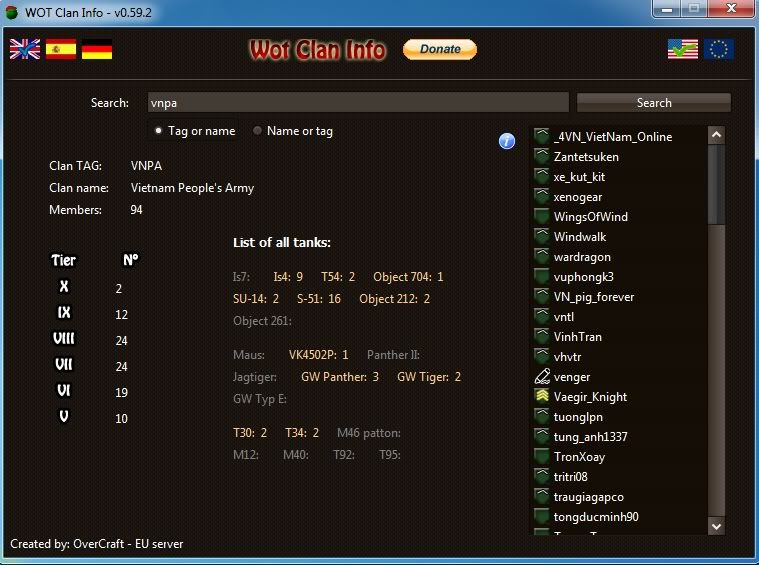Click rank icon beside vntl
759x565 pixels.
[x=542, y=316]
